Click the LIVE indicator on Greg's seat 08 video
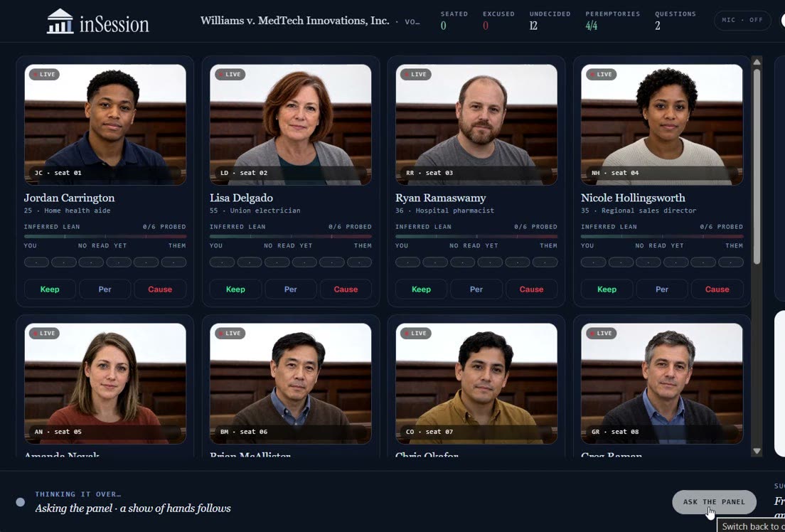Screen dimensions: 785x532 [602, 333]
